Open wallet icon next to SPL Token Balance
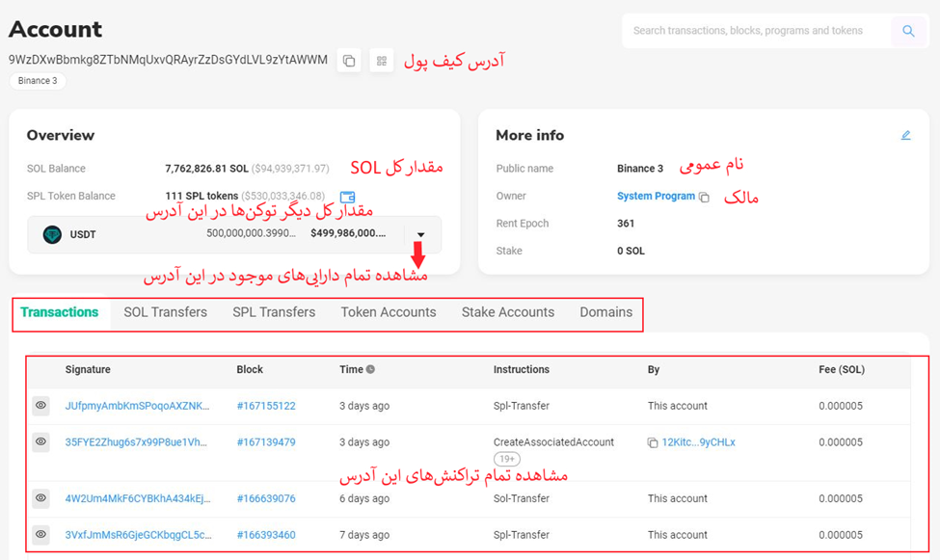 [347, 197]
